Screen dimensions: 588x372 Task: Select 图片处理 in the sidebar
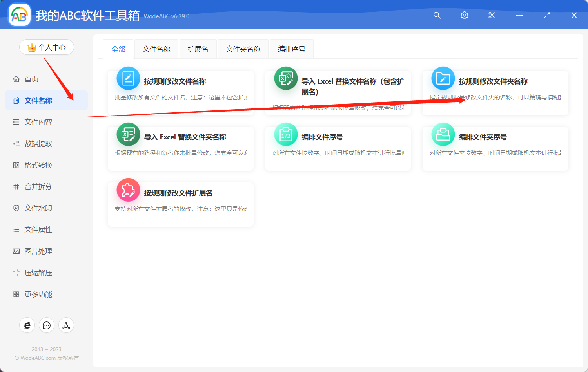[x=37, y=251]
